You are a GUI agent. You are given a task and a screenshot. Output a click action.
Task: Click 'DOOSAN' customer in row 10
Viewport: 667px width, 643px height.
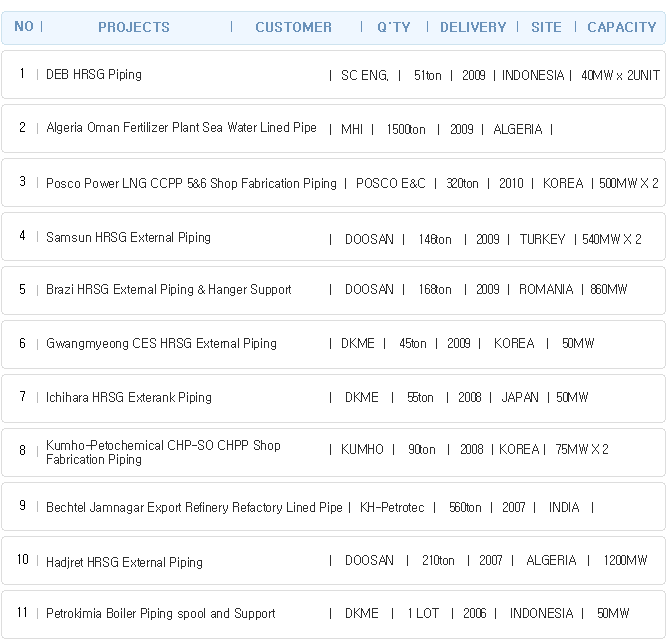(x=369, y=560)
